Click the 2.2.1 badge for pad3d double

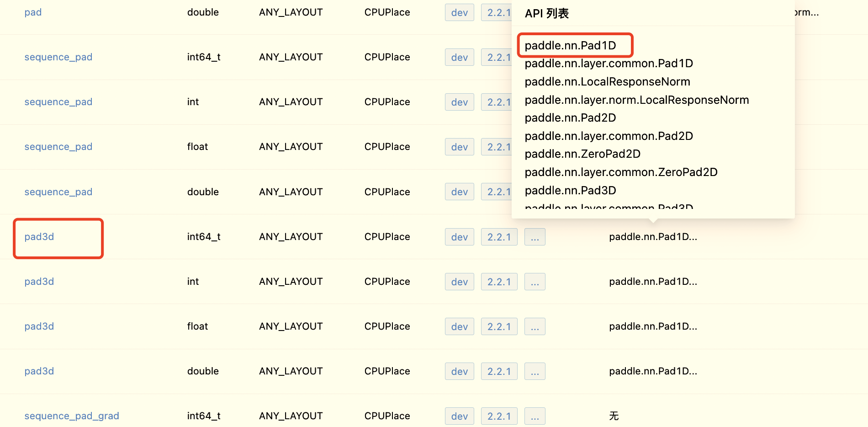pos(499,371)
